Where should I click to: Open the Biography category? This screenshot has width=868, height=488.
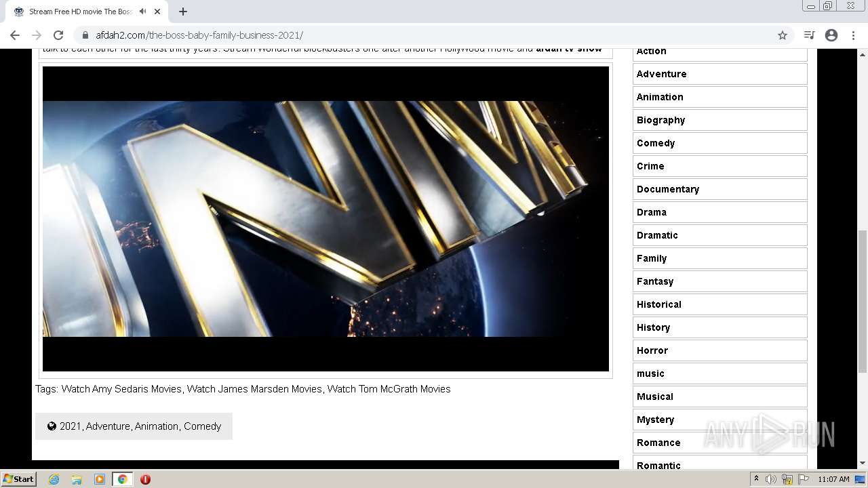719,120
